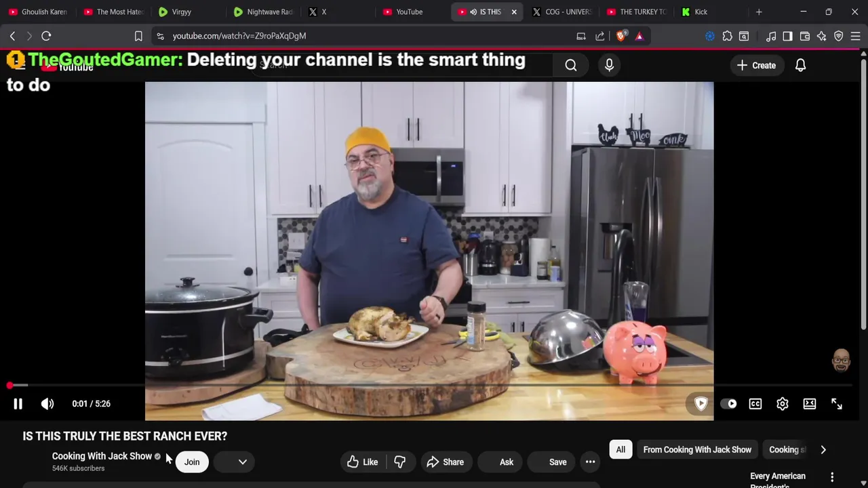868x488 pixels.
Task: Switch to Virgyy tab
Action: click(189, 12)
